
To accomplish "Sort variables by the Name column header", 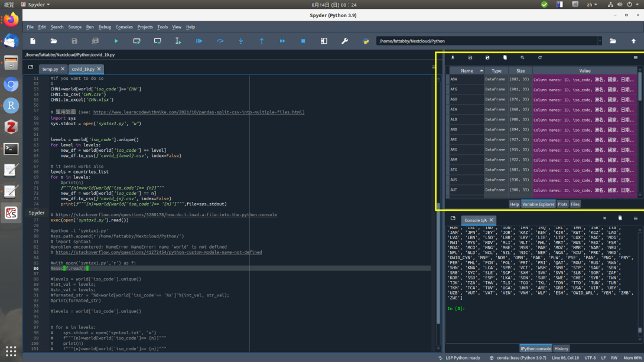I will point(467,71).
